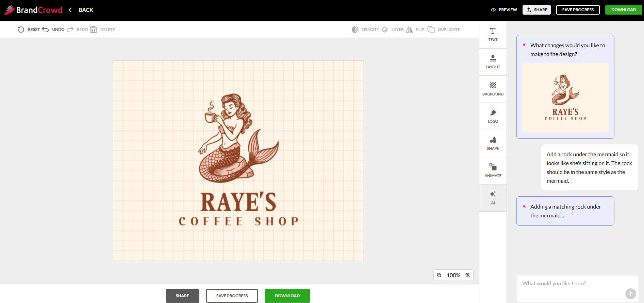Click the green Download button at bottom
Screen dimensions: 644x303
pos(287,296)
